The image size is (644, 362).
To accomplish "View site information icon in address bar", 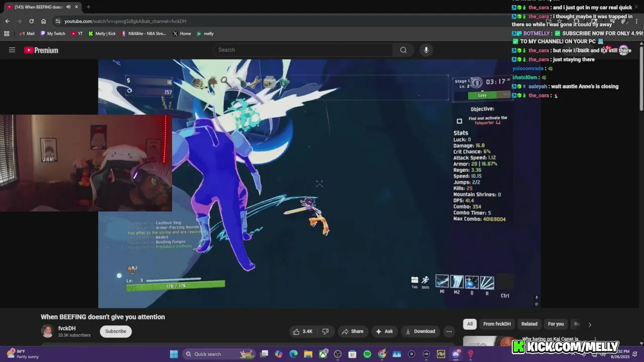I will point(58,21).
